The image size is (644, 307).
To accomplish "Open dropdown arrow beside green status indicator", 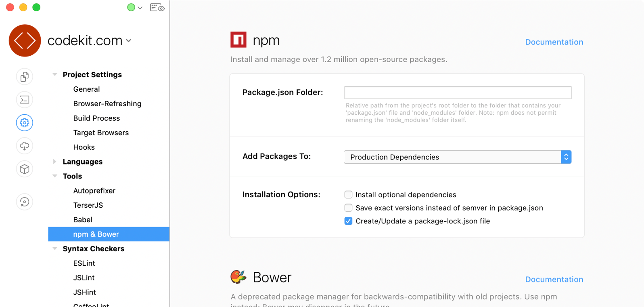I will tap(140, 8).
